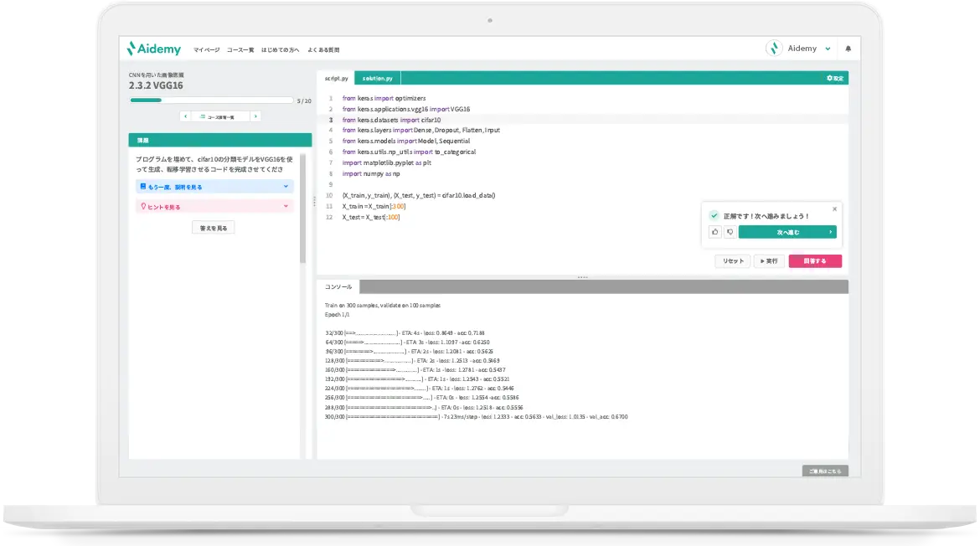Expand the ヒントを見る hint section

pyautogui.click(x=214, y=206)
